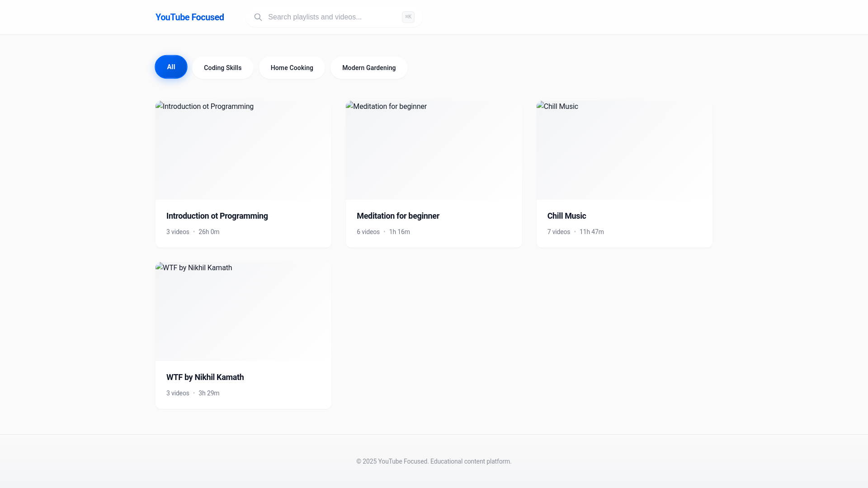Click the '26h 0m' duration text
The height and width of the screenshot is (488, 868).
pyautogui.click(x=209, y=232)
